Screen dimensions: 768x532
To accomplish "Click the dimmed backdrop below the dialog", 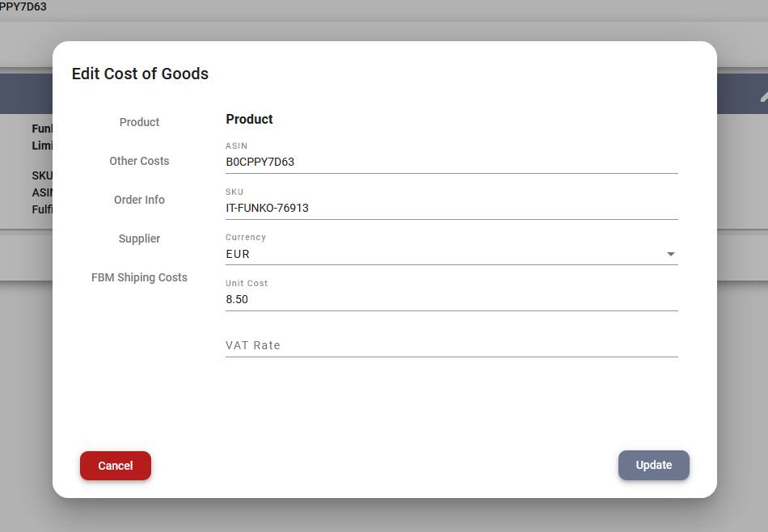I will pyautogui.click(x=384, y=517).
